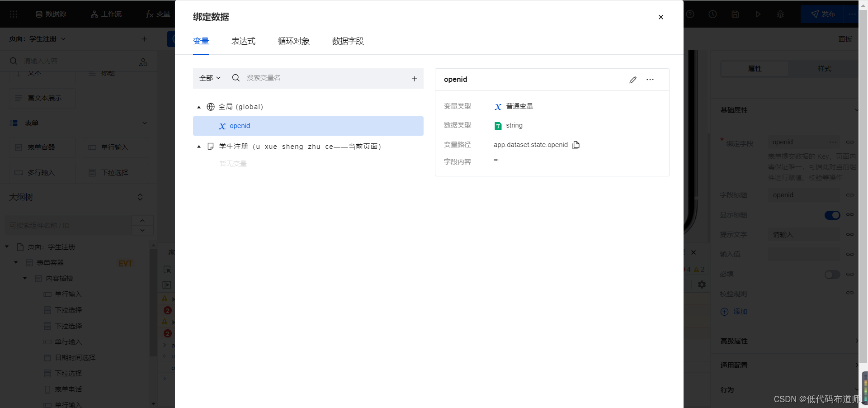
Task: Open the 页面: 学生注册 page dropdown
Action: coord(38,39)
